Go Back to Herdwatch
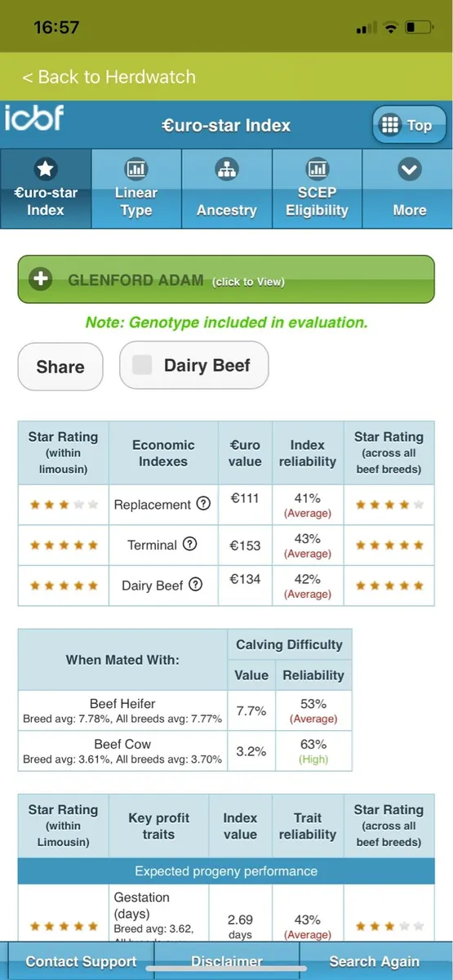This screenshot has width=453, height=980. point(109,77)
